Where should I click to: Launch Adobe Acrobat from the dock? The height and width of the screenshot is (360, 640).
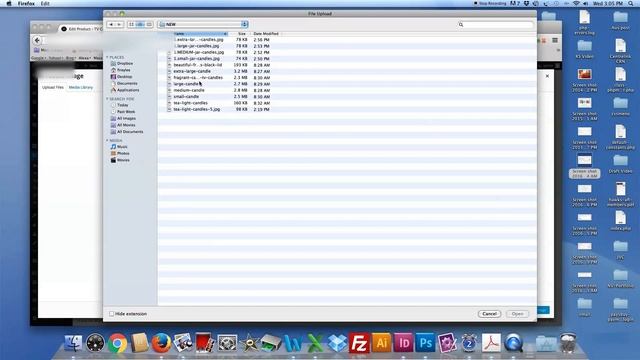(x=491, y=343)
